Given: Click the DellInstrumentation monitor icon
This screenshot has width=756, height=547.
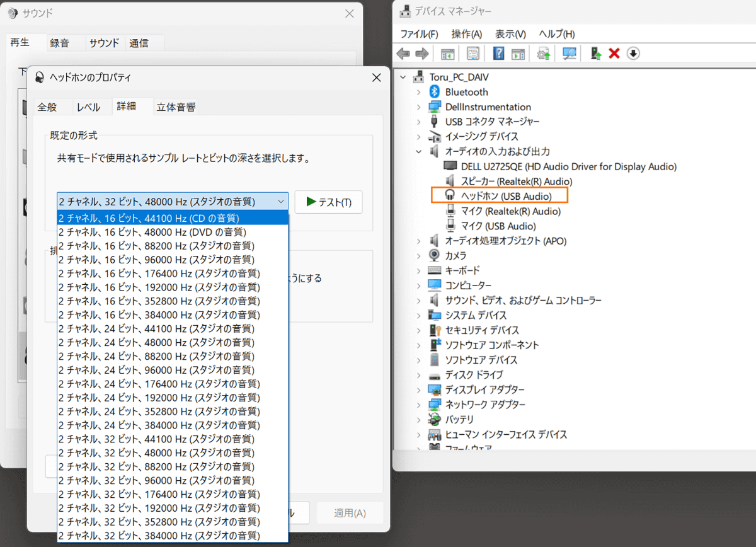Looking at the screenshot, I should pos(434,107).
